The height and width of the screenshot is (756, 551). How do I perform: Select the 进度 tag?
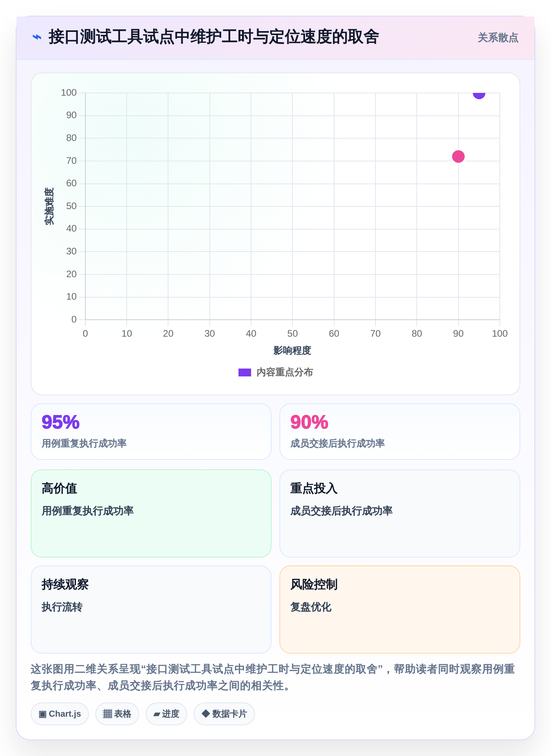tap(166, 714)
